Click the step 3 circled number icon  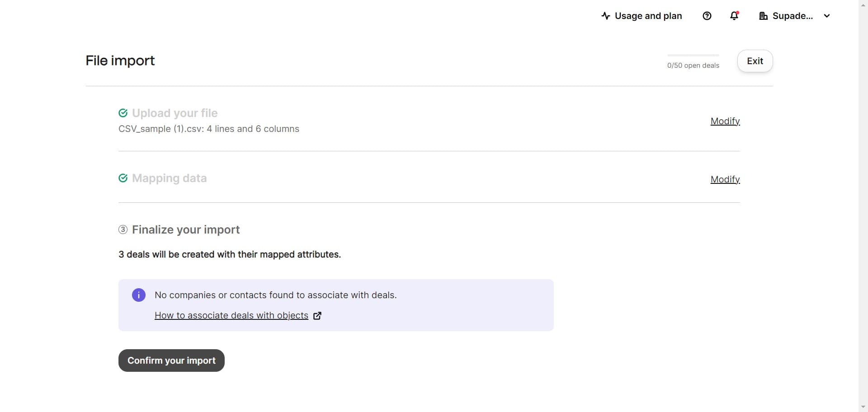123,229
